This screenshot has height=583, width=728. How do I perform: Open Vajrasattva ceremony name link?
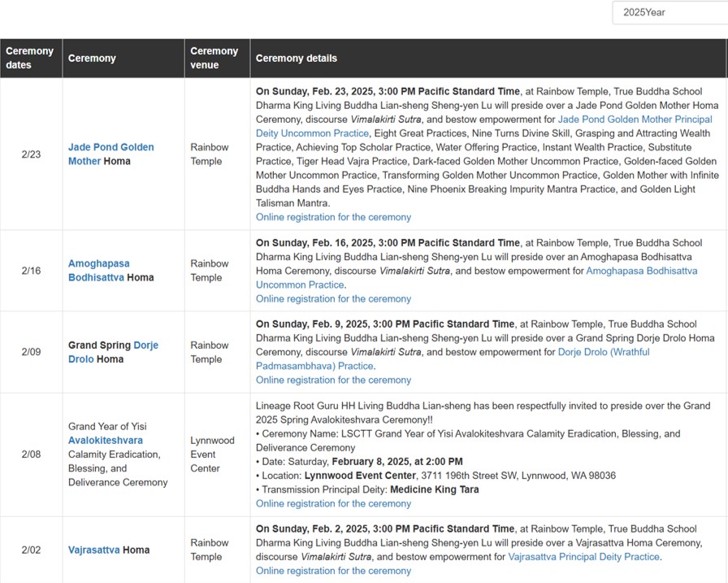pyautogui.click(x=93, y=550)
